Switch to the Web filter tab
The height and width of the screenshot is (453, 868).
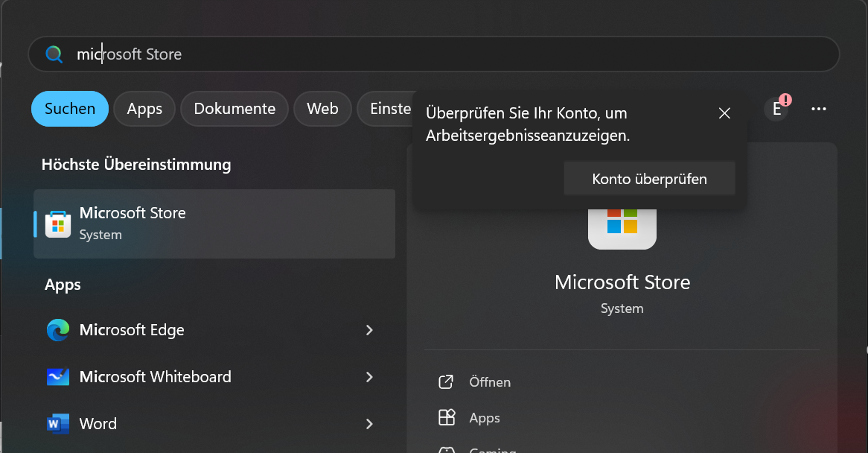[323, 109]
